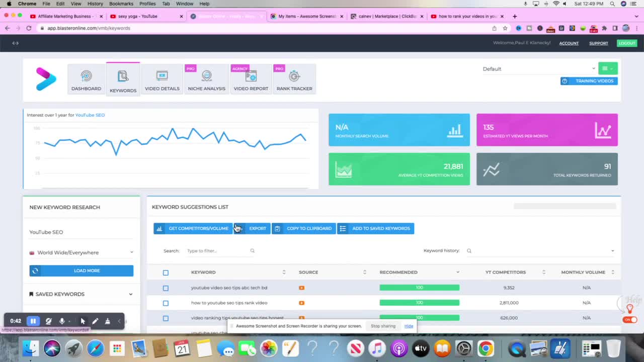Click the Get Competitors/Volume button

193,228
